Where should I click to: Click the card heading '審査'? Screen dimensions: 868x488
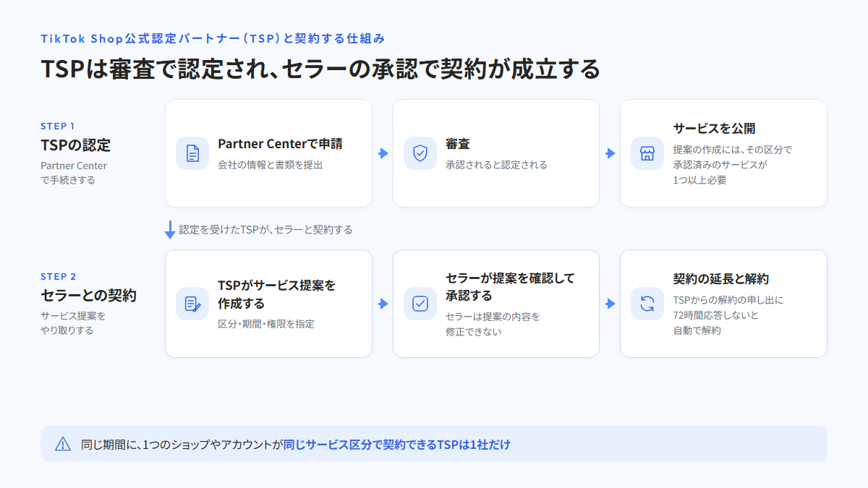[x=458, y=144]
